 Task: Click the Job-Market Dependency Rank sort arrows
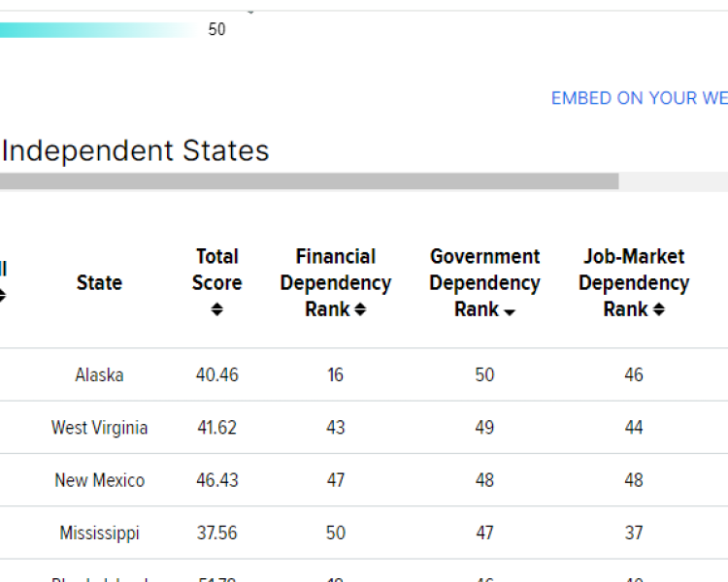(659, 309)
